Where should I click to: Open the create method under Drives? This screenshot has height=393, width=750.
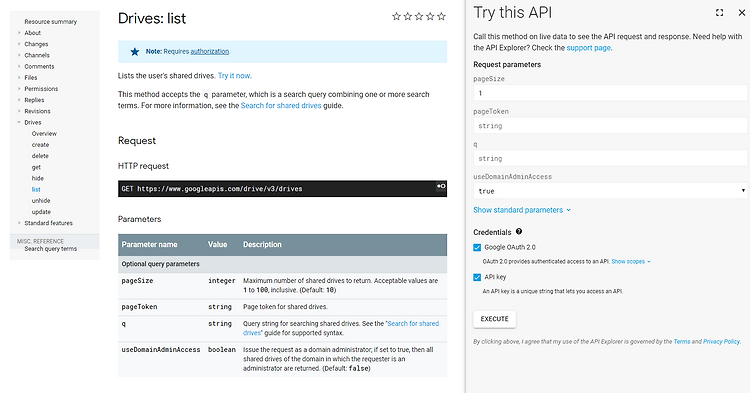coord(40,145)
